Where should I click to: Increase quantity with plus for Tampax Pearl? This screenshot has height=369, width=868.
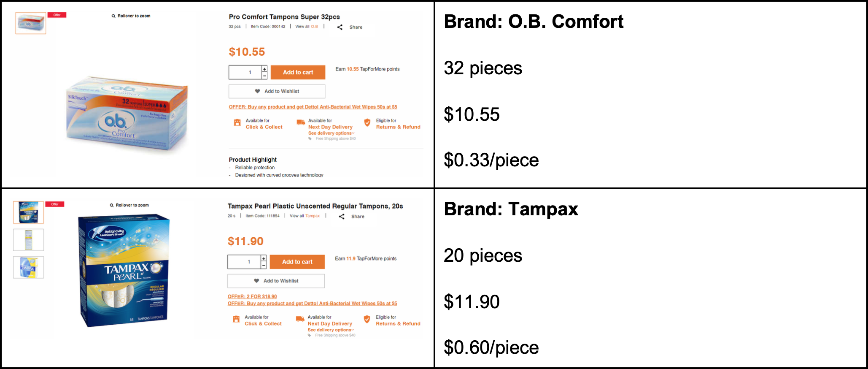pos(264,258)
